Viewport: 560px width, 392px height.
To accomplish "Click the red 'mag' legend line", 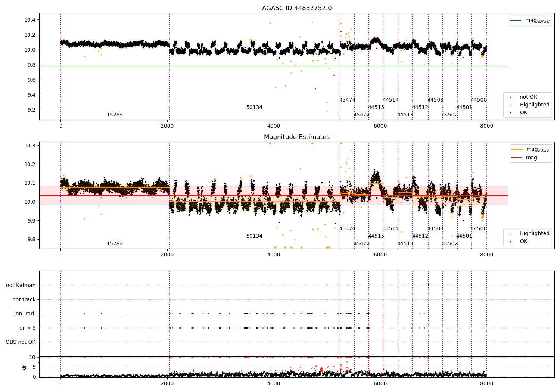I will click(x=517, y=158).
